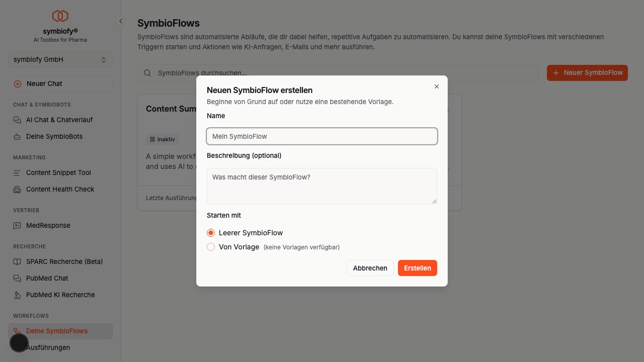
Task: Open the Ausführungen section
Action: click(49, 347)
